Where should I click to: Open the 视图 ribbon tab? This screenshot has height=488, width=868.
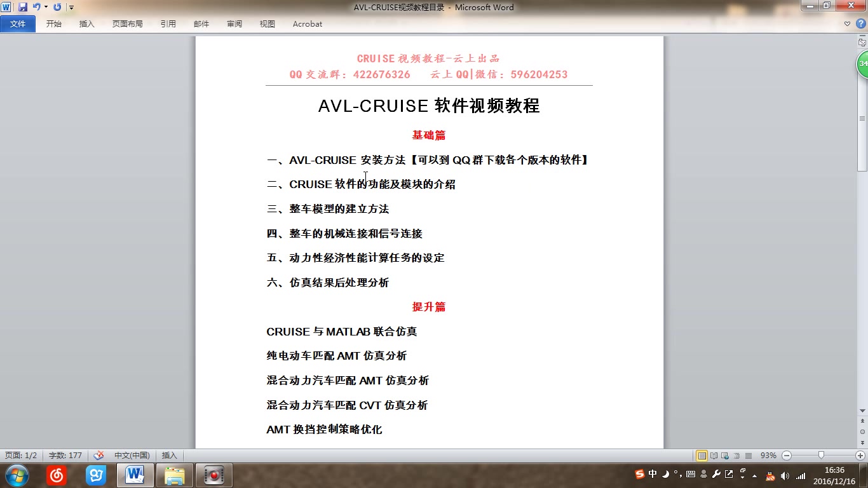click(268, 24)
